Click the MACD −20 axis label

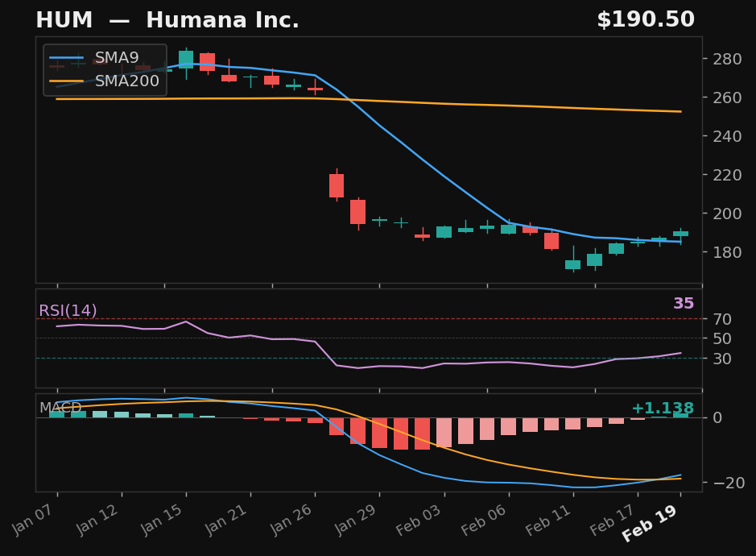729,483
